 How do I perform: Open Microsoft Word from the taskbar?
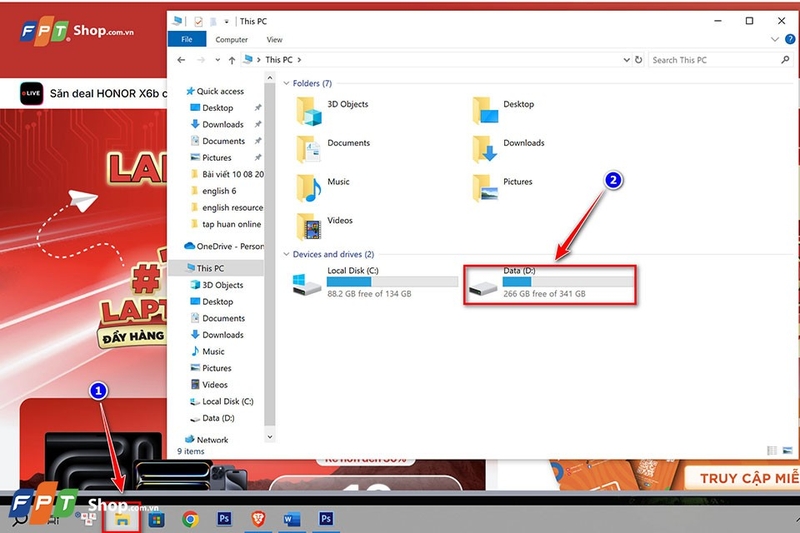292,519
